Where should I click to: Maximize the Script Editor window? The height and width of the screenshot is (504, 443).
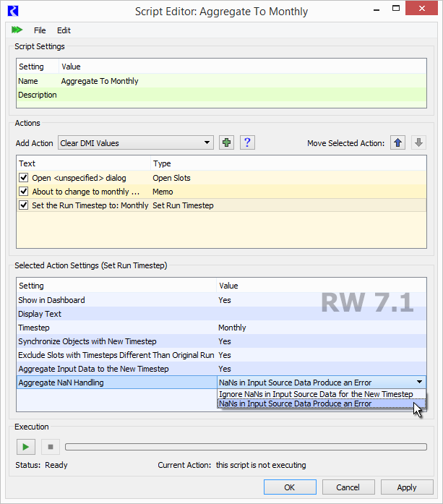396,9
